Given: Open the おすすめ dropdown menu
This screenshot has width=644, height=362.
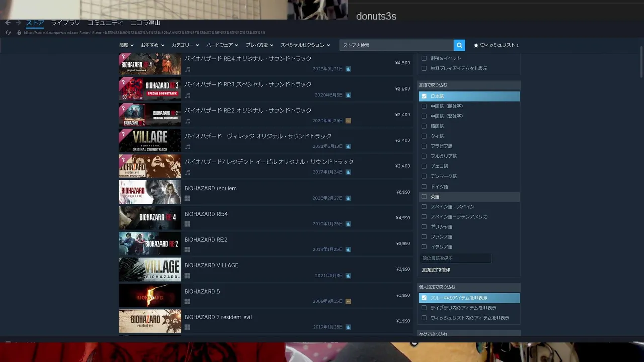Looking at the screenshot, I should [152, 45].
